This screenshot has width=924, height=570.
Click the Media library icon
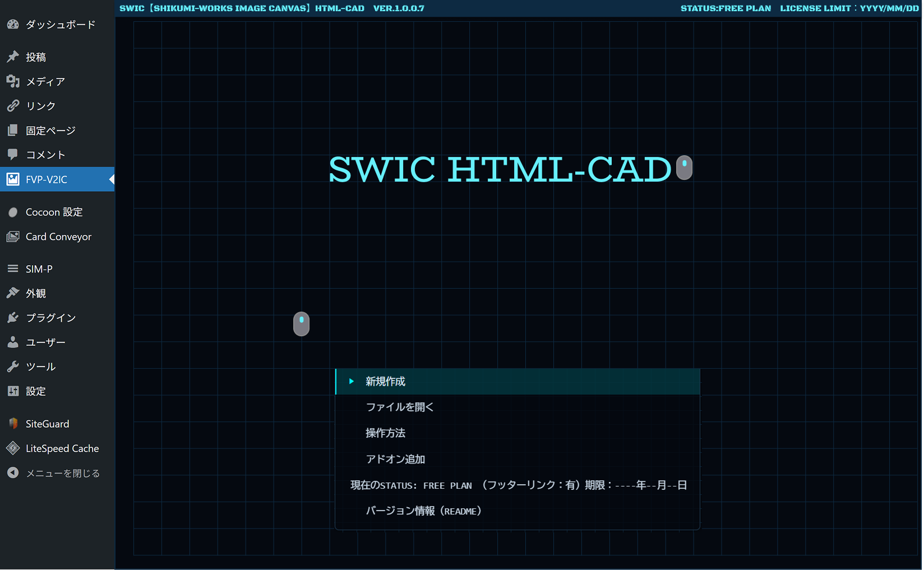[x=13, y=81]
